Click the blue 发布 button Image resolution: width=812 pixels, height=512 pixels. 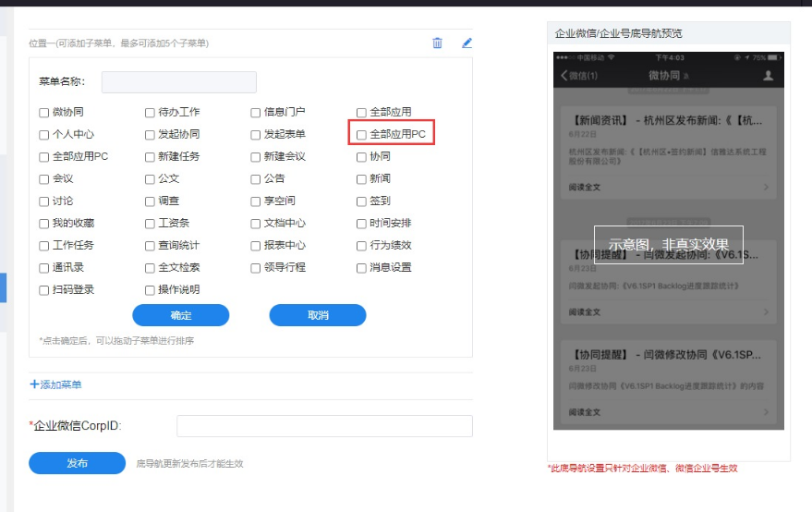(x=77, y=463)
